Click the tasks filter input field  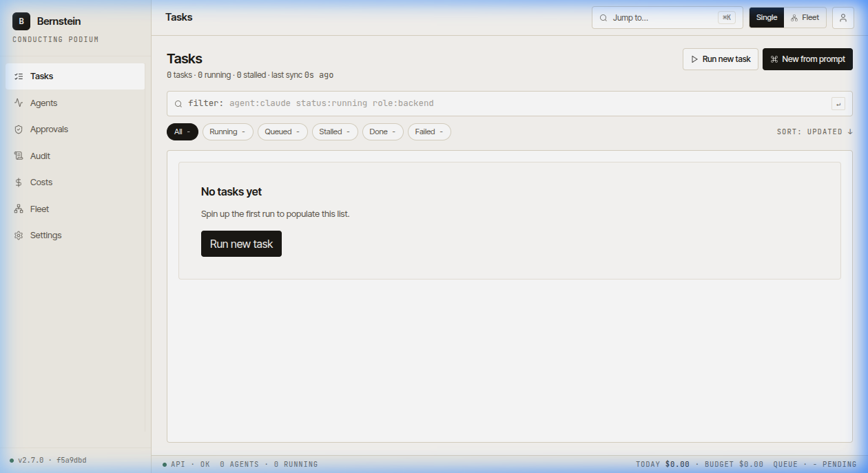(510, 104)
